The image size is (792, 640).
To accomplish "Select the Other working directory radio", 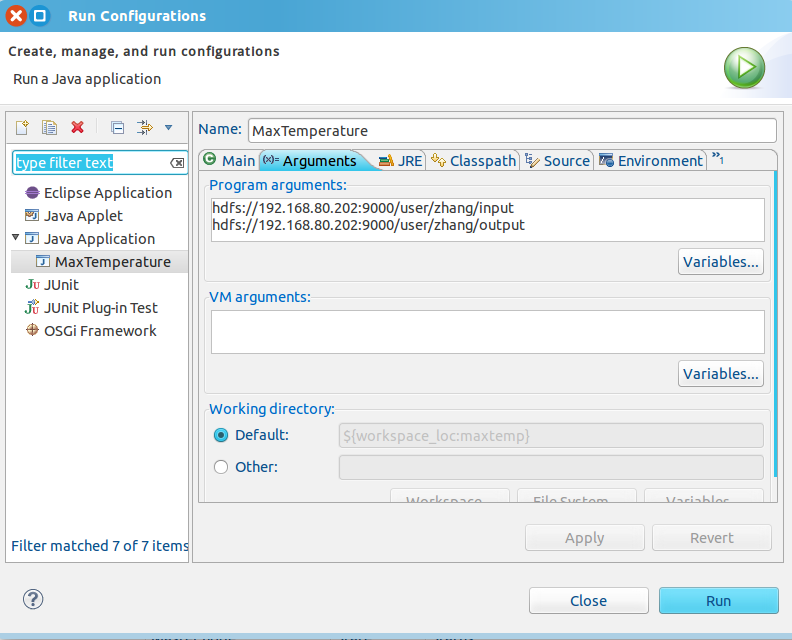I will 221,467.
